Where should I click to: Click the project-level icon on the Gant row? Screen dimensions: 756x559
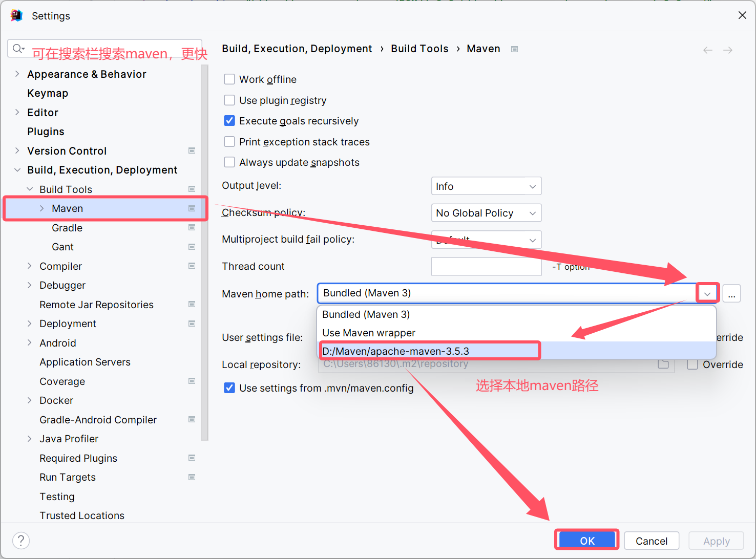click(x=192, y=247)
